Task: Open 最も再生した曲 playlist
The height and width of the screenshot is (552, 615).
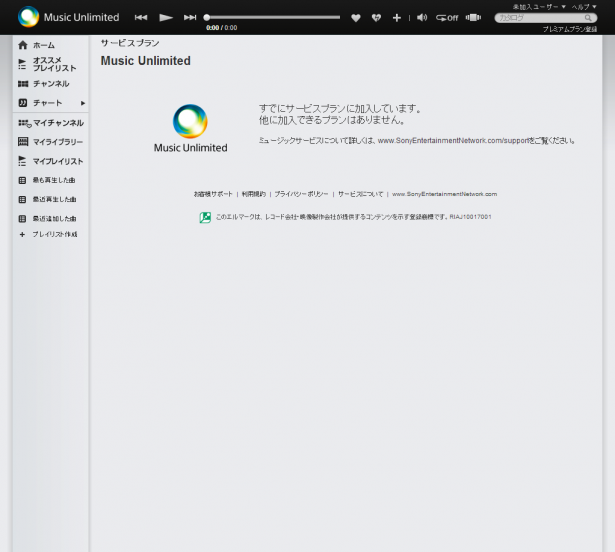Action: point(54,180)
